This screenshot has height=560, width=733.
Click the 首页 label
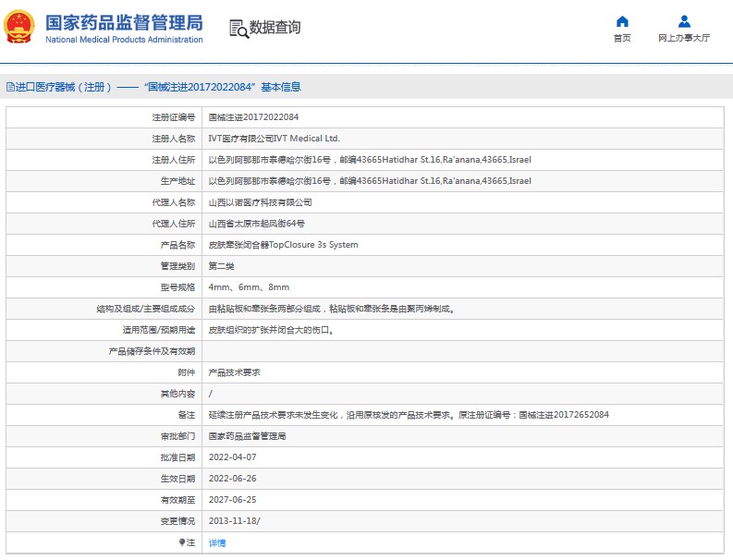tap(622, 38)
